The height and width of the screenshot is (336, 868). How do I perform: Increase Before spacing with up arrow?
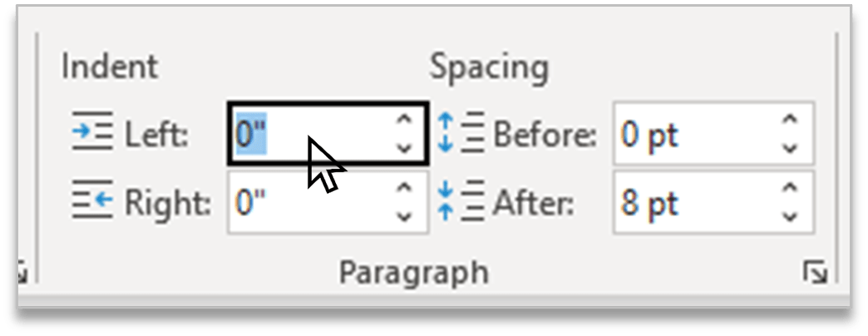click(791, 120)
